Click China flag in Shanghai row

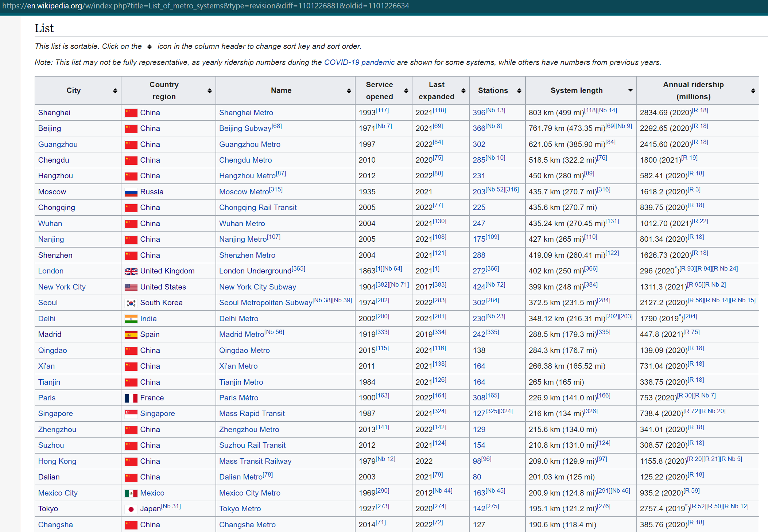tap(131, 113)
